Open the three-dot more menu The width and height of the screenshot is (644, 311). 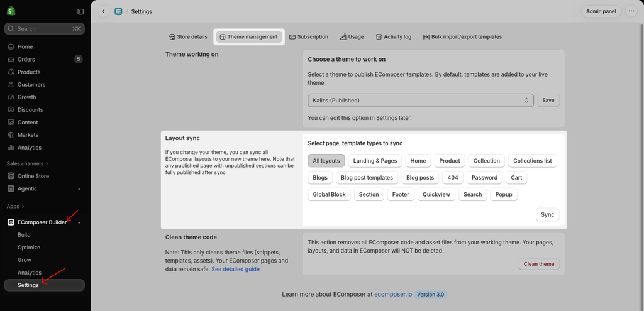(631, 11)
